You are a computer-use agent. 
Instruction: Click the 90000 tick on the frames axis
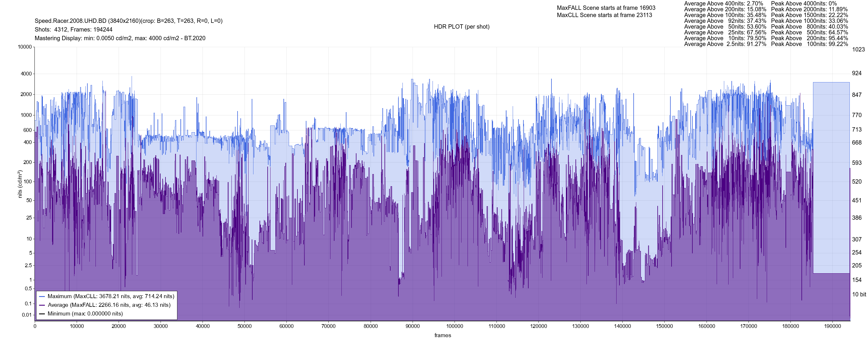click(x=412, y=326)
